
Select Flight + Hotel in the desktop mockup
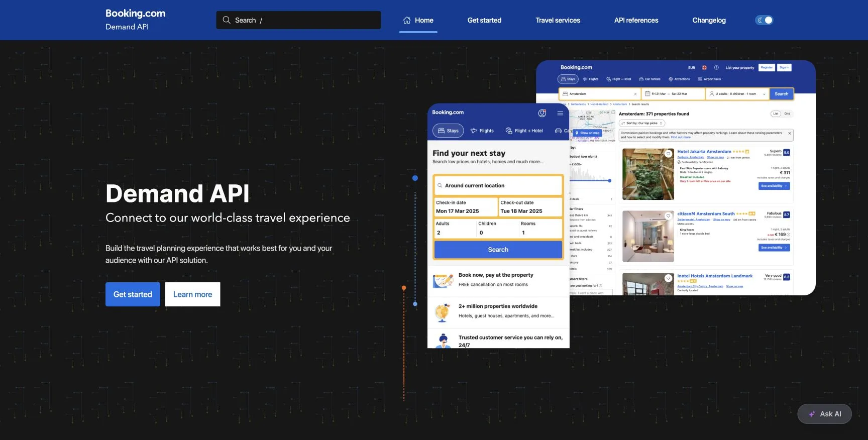(619, 79)
